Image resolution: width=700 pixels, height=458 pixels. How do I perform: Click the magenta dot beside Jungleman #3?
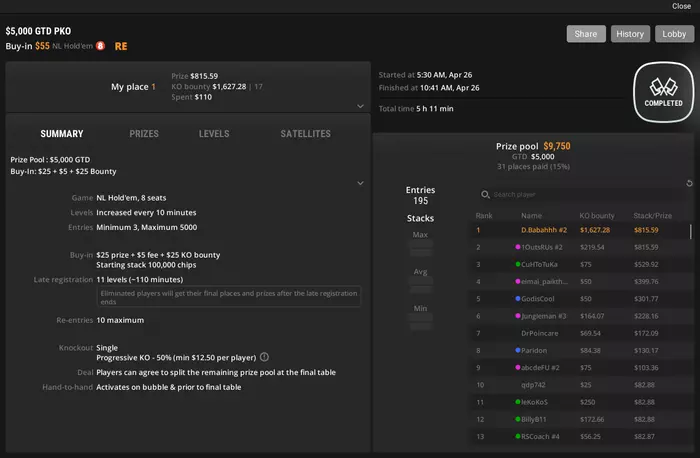click(518, 316)
